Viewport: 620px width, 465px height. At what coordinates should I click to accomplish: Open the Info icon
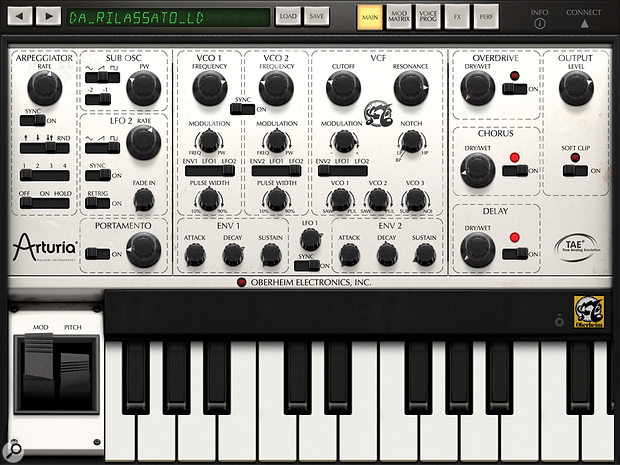[539, 24]
